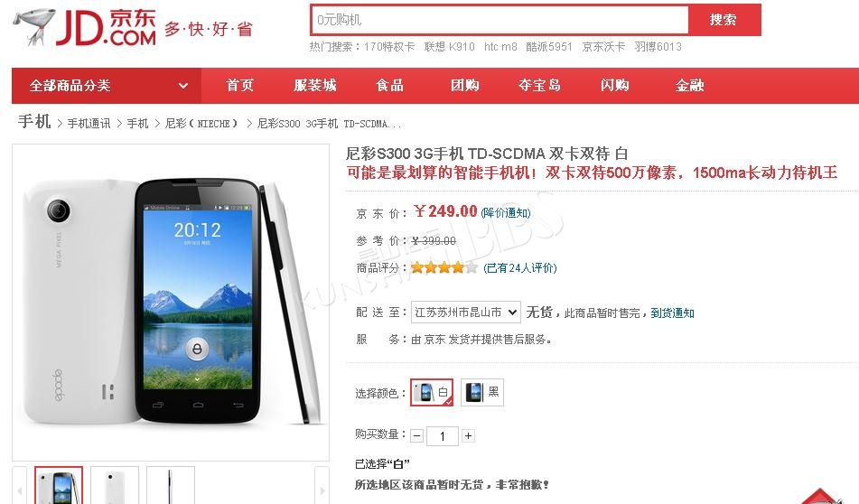
Task: Select the front-view phone thumbnail
Action: (59, 485)
